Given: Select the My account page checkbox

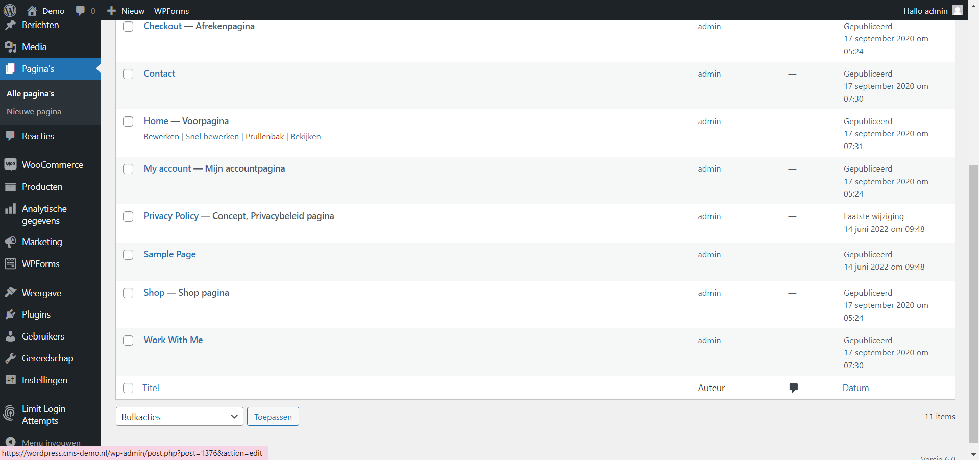Looking at the screenshot, I should 128,169.
